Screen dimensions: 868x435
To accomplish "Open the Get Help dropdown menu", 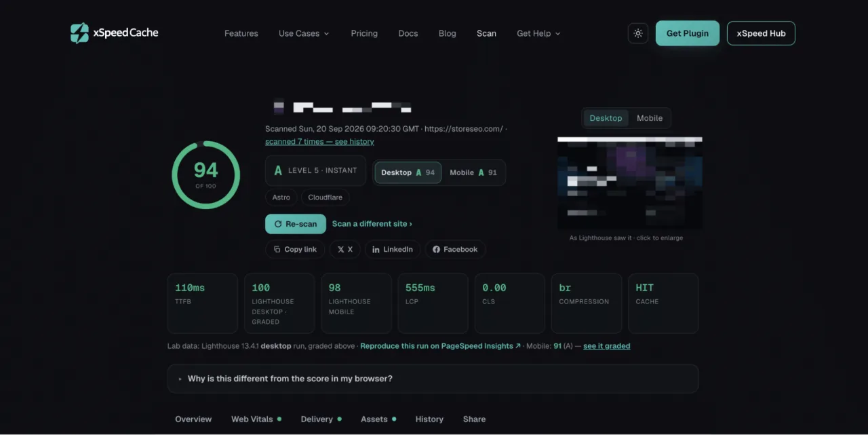I will 538,33.
